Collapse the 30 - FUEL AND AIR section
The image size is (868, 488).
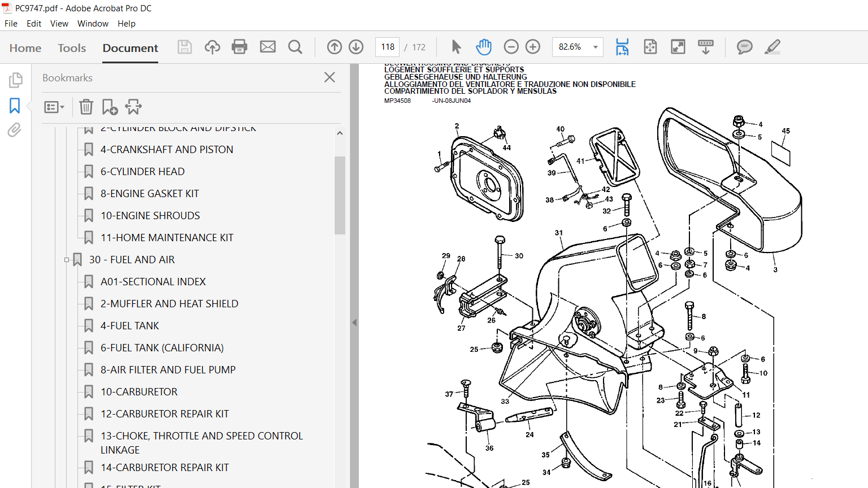point(67,260)
